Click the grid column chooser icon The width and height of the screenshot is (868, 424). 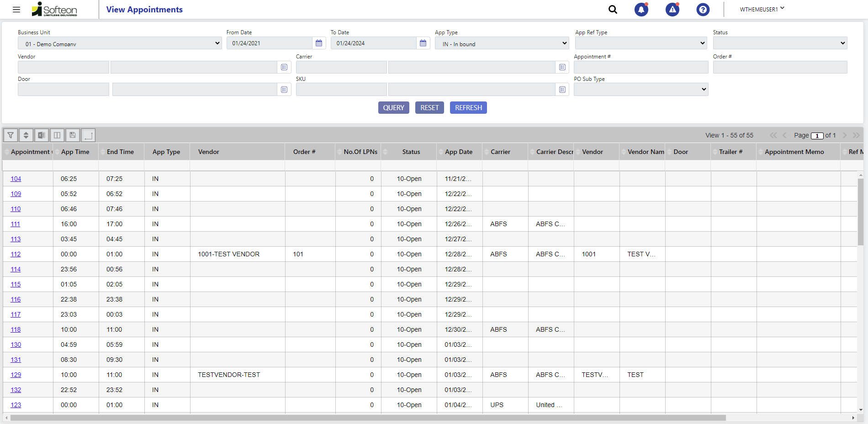pos(57,135)
